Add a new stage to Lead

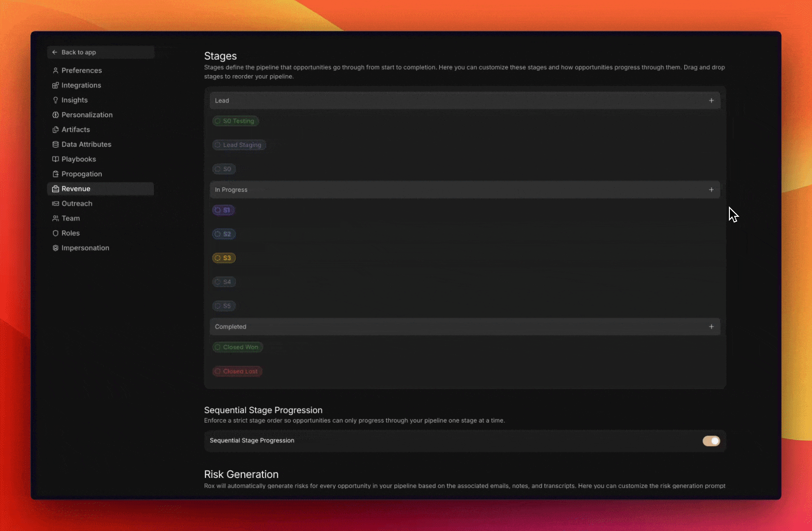click(711, 100)
